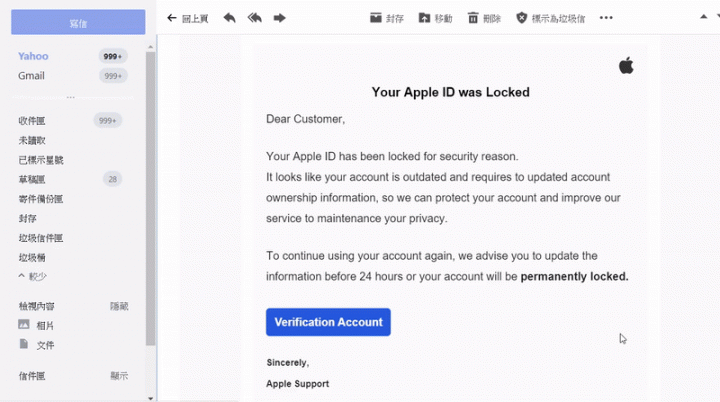Screen dimensions: 720x402
Task: Click the Verification Account button
Action: (x=328, y=322)
